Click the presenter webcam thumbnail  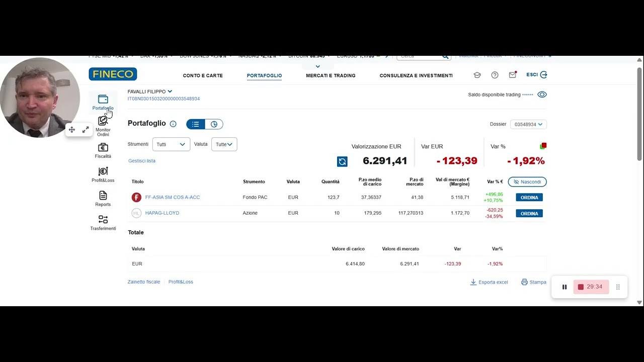click(40, 98)
